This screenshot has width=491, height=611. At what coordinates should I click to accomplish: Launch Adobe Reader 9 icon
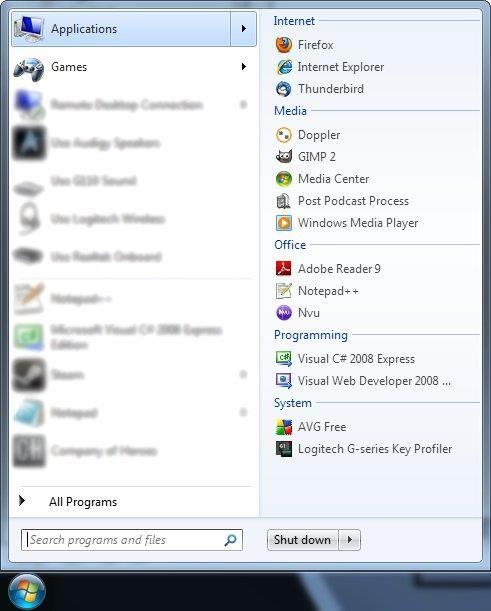[284, 268]
